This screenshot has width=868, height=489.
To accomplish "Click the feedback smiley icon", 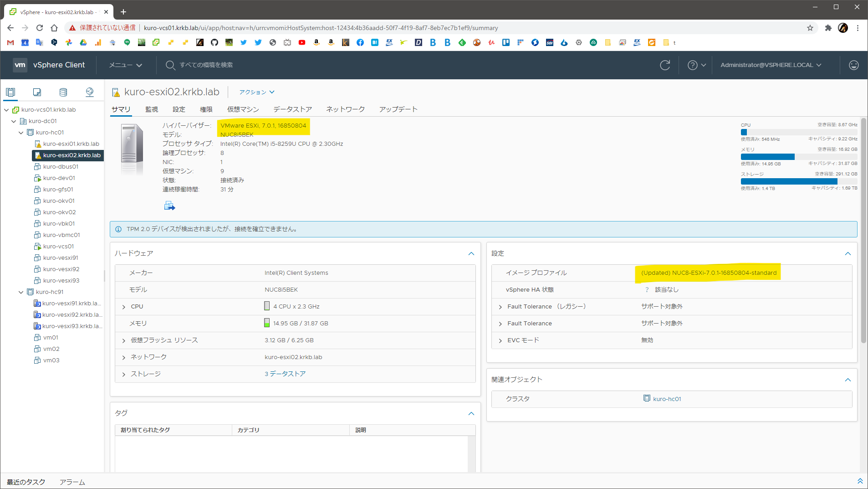I will 854,65.
